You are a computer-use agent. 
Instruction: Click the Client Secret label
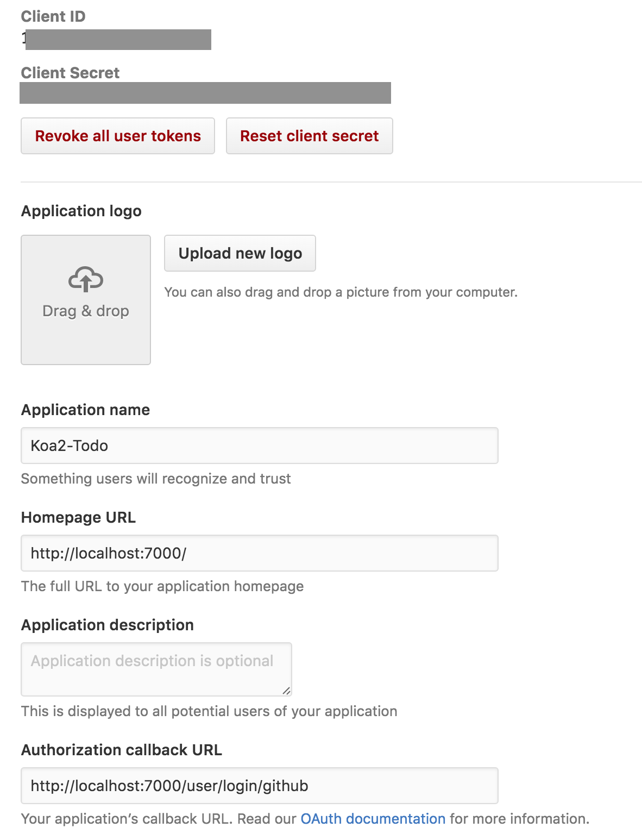[x=70, y=73]
